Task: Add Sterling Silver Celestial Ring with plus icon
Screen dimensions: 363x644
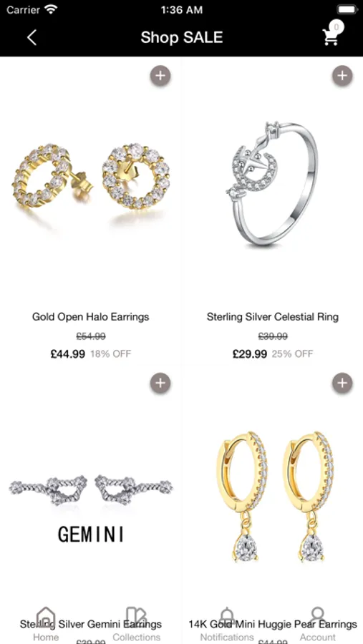Action: tap(342, 76)
